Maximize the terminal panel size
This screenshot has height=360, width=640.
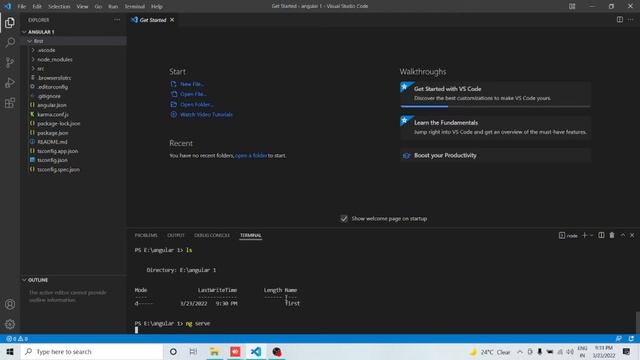click(x=622, y=235)
